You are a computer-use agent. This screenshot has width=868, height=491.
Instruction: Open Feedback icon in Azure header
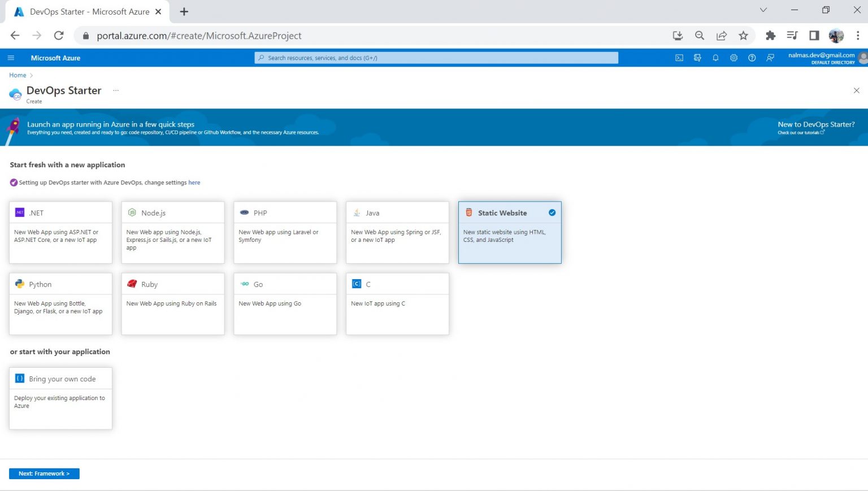click(x=770, y=58)
